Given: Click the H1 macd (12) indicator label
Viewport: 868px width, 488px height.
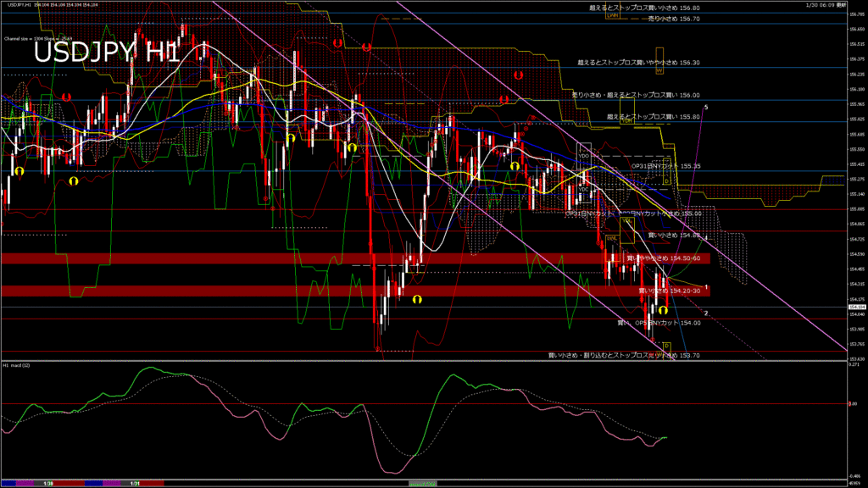Looking at the screenshot, I should point(18,365).
